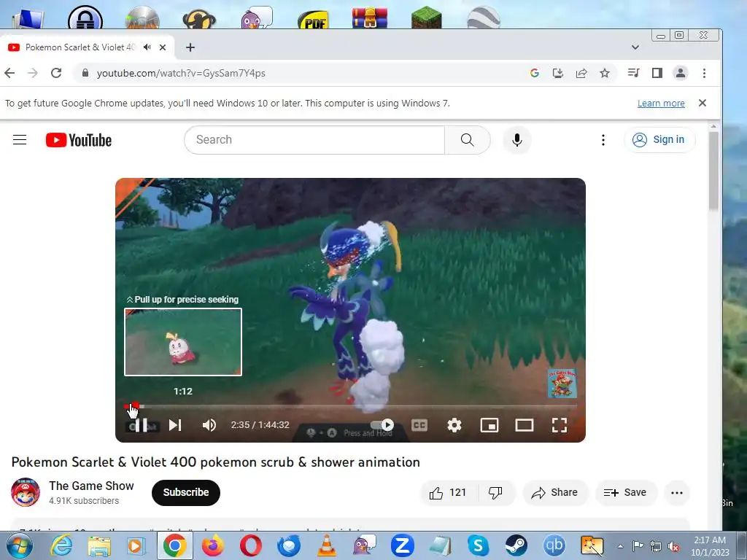
Task: Click the seek preview thumbnail
Action: point(183,342)
